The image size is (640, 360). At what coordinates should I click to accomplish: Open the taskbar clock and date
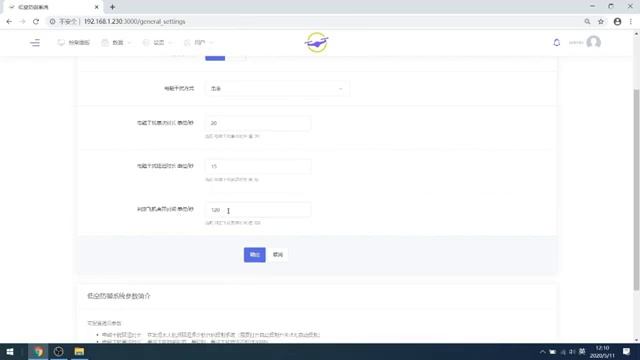click(x=602, y=351)
